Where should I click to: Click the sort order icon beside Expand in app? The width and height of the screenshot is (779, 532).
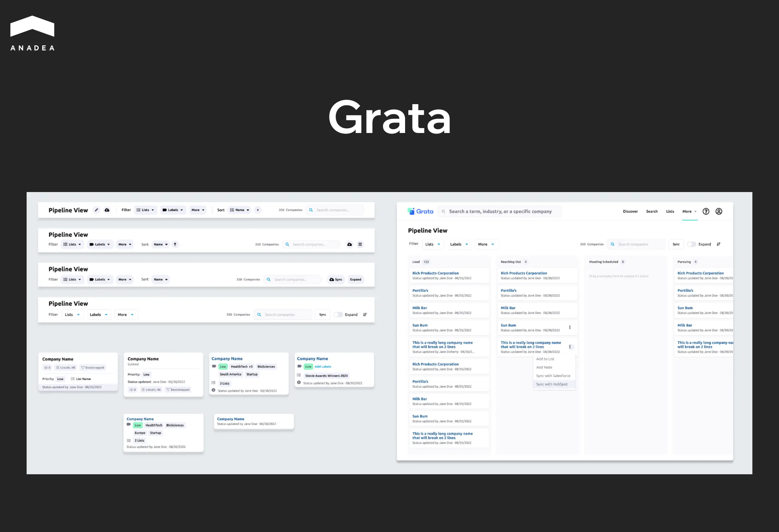click(718, 244)
